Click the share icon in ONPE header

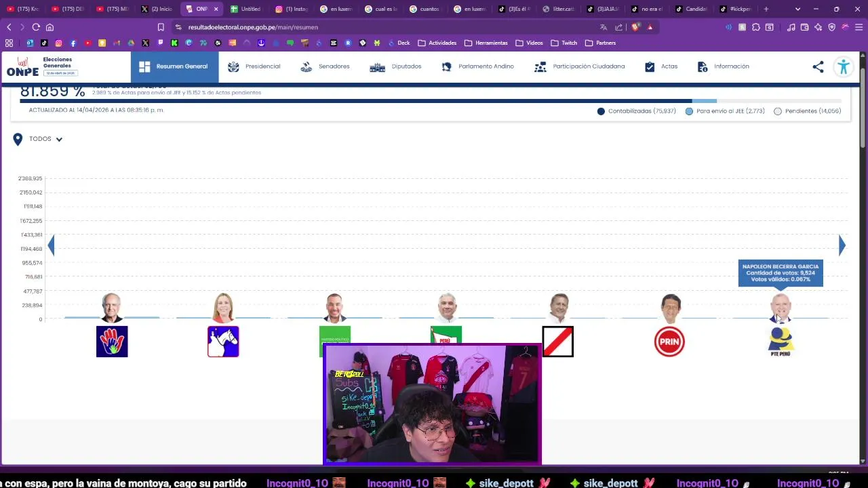pos(818,66)
